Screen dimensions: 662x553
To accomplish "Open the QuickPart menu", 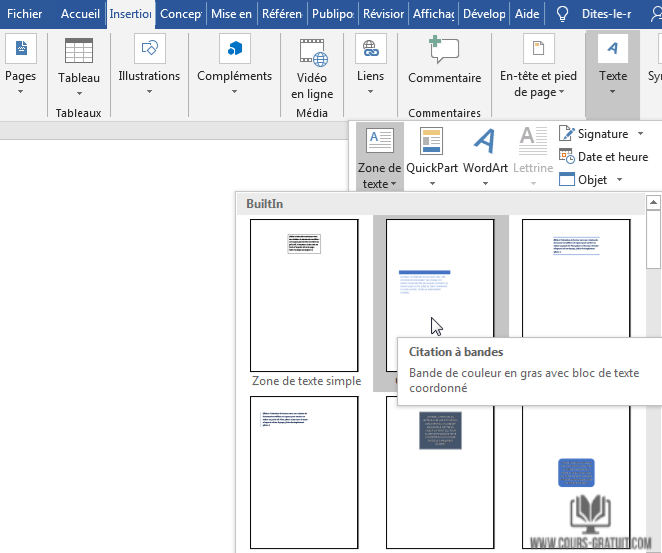I will pyautogui.click(x=431, y=152).
